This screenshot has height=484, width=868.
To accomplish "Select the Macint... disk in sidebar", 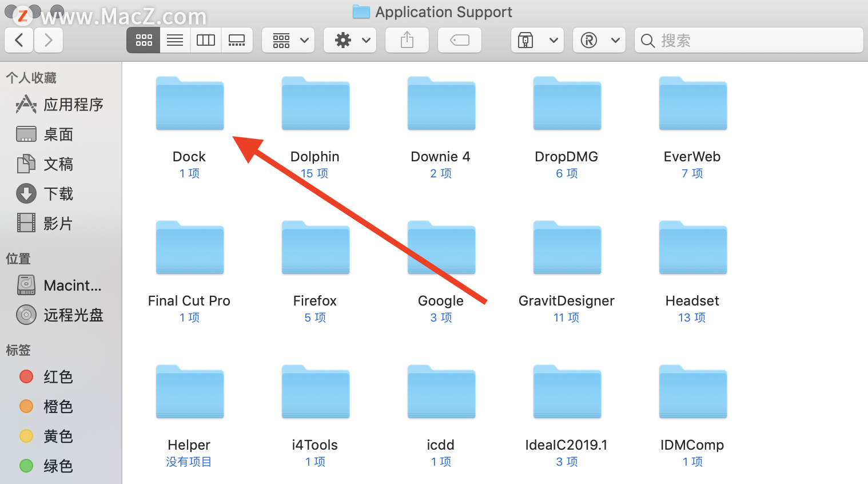I will (61, 285).
